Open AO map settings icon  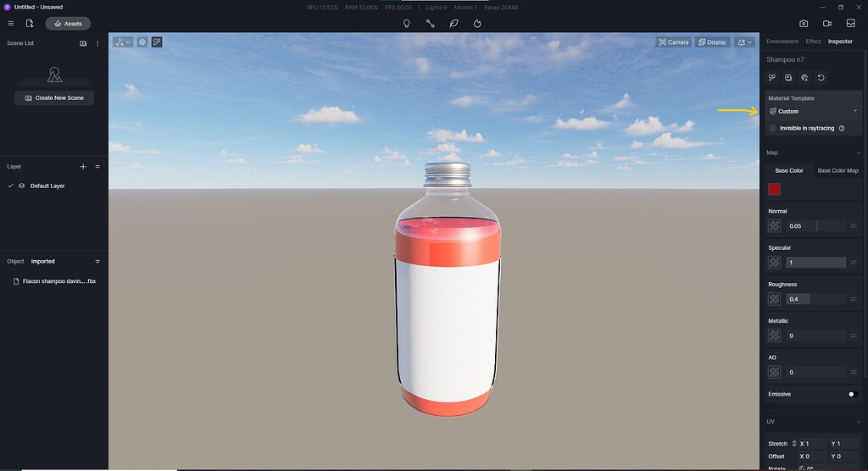coord(853,372)
